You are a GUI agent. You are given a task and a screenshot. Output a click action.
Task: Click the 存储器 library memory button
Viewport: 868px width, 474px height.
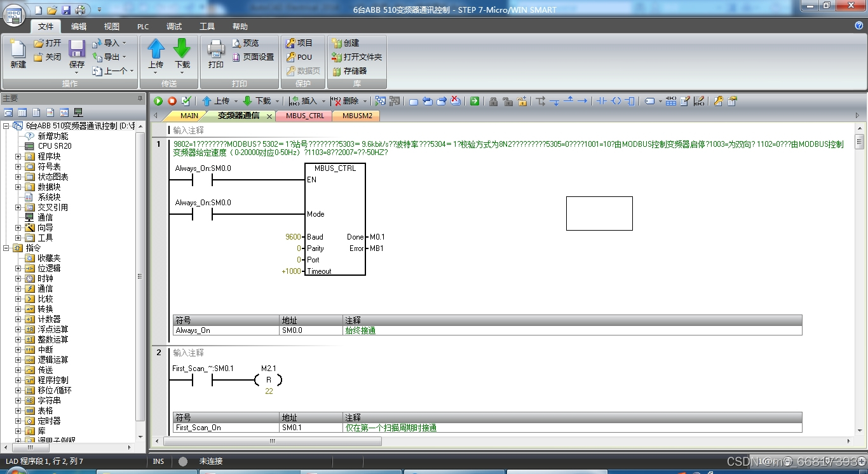pos(349,71)
